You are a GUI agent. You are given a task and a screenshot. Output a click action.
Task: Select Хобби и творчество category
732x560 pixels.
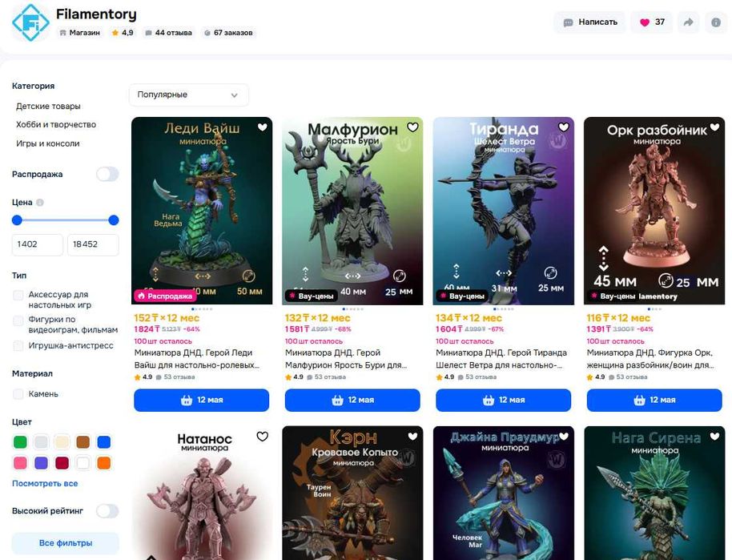click(x=56, y=125)
